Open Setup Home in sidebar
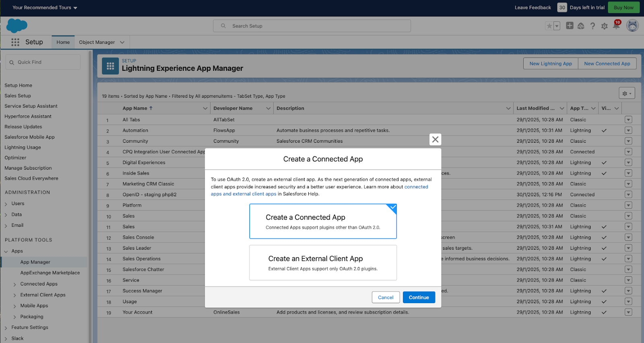 click(18, 85)
